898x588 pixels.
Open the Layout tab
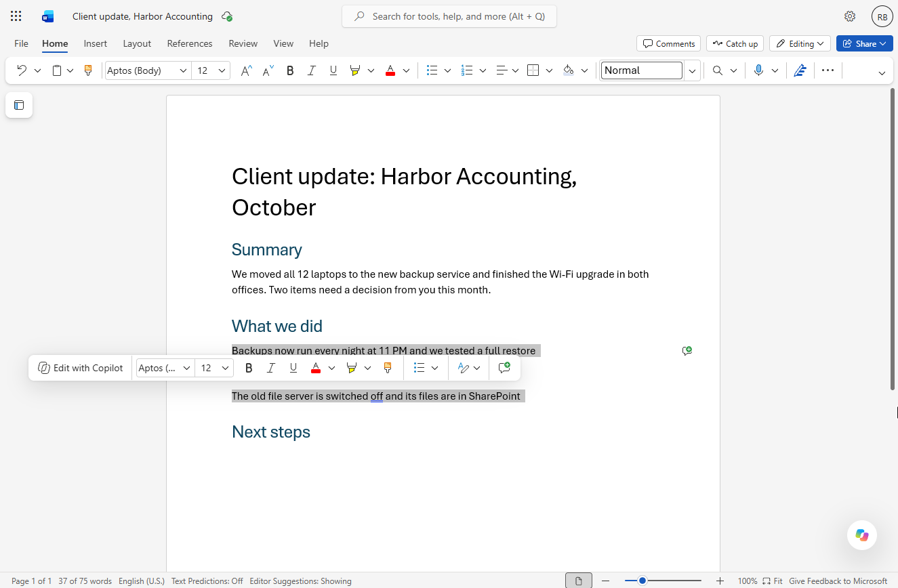click(137, 43)
